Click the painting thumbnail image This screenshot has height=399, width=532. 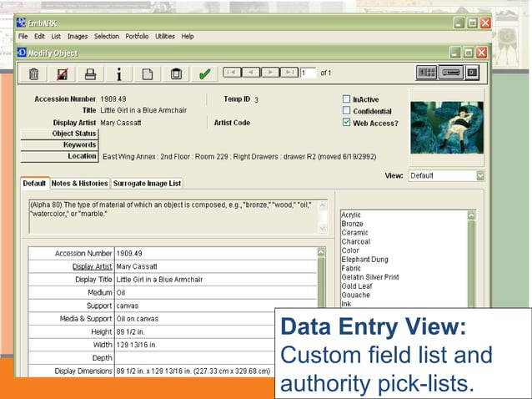pyautogui.click(x=446, y=126)
